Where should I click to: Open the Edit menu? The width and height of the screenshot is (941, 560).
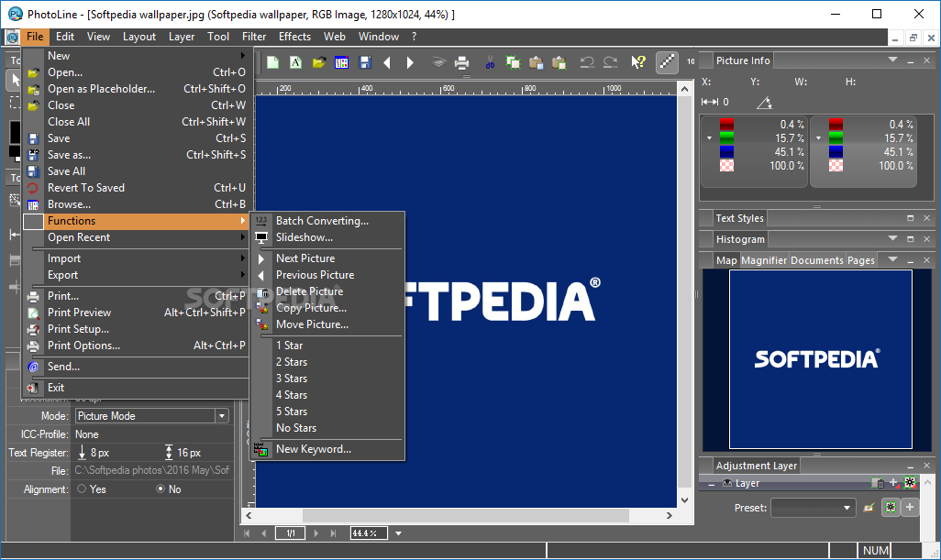(x=65, y=37)
